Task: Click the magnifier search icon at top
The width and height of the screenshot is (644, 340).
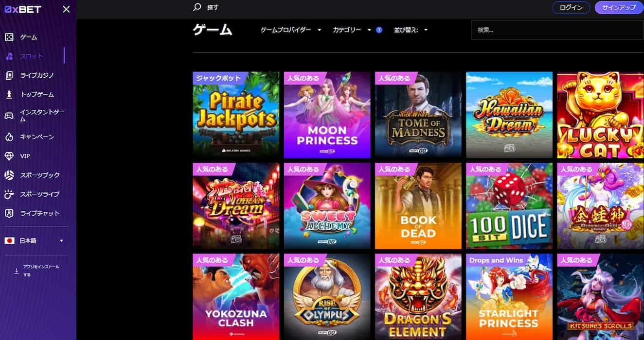Action: (x=197, y=7)
